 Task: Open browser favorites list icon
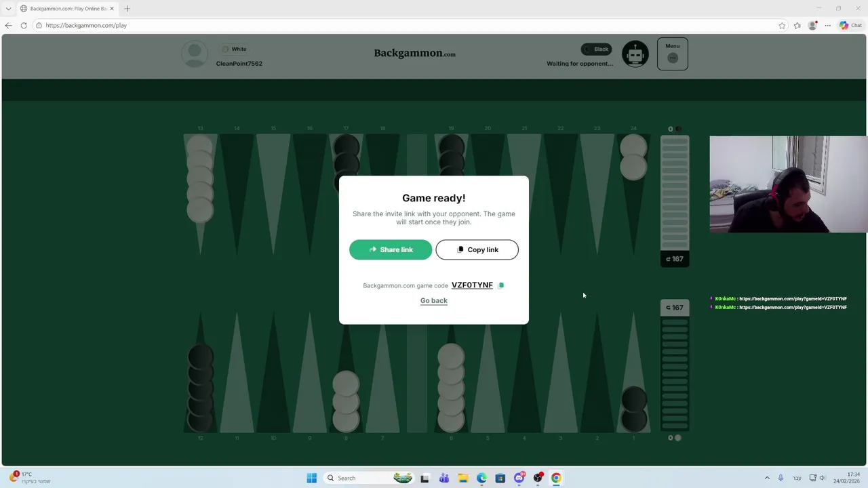tap(797, 25)
